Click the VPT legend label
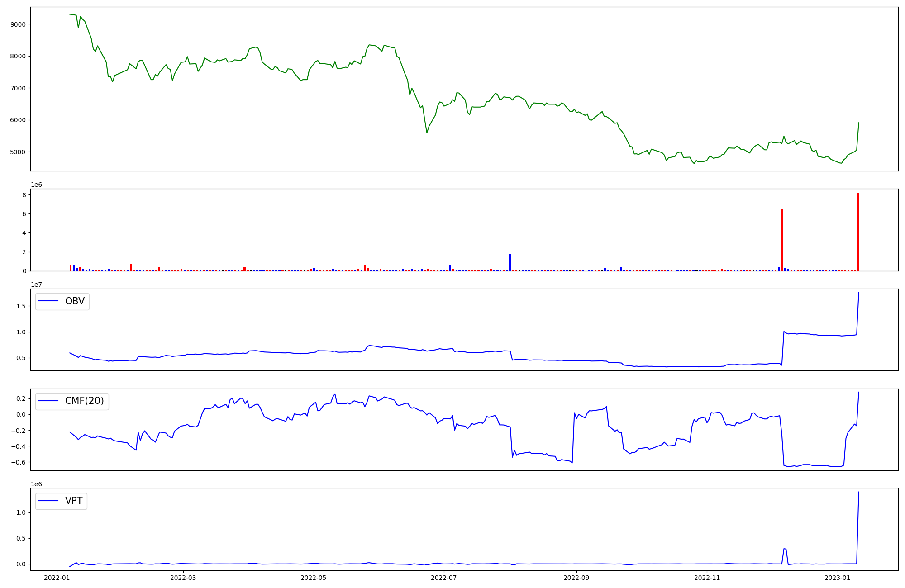905x588 pixels. pos(74,501)
